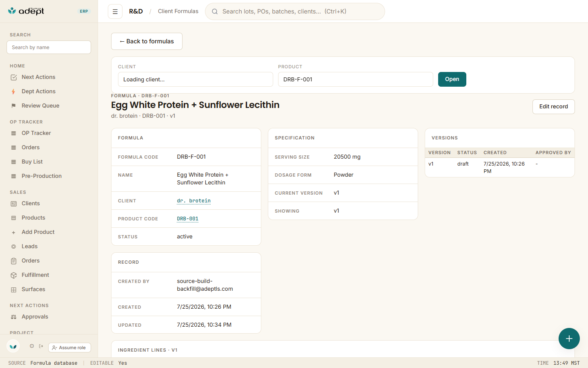Click the ERP badge beside the logo
588x368 pixels.
tap(84, 11)
